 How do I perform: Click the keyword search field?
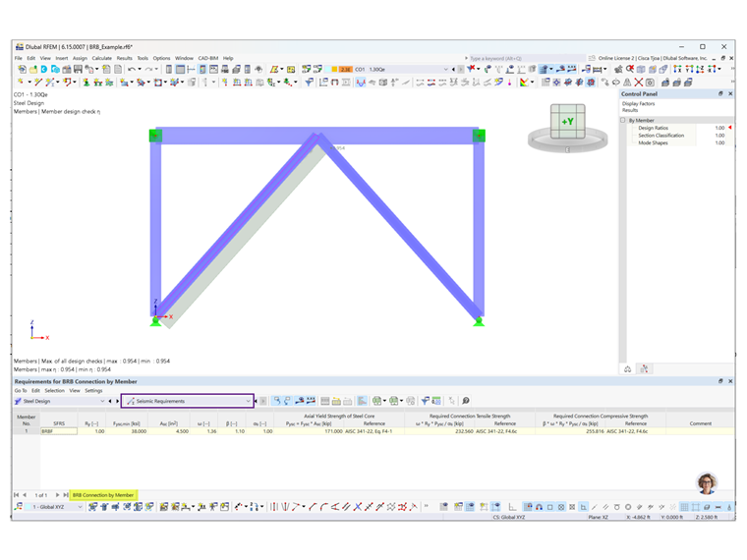[527, 58]
